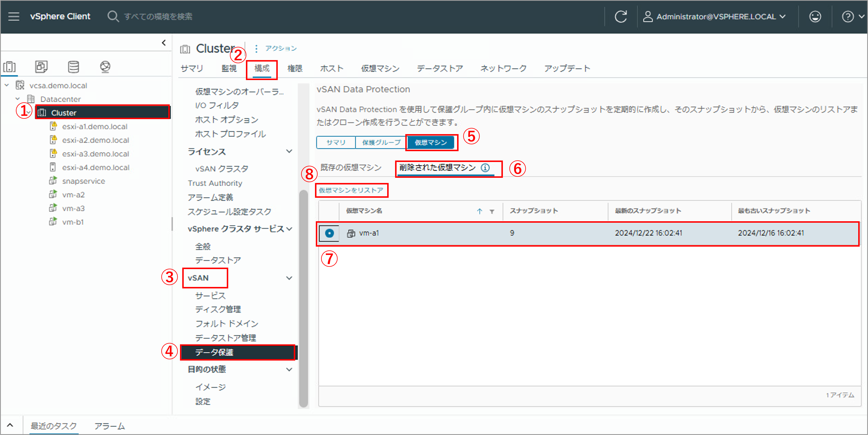Open アラーム定義 settings
The height and width of the screenshot is (435, 868).
coord(210,197)
